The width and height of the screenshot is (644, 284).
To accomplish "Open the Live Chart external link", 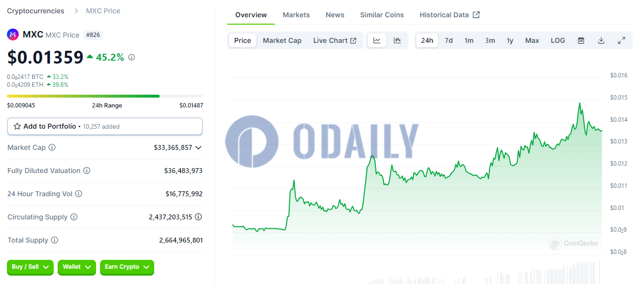I will 335,40.
